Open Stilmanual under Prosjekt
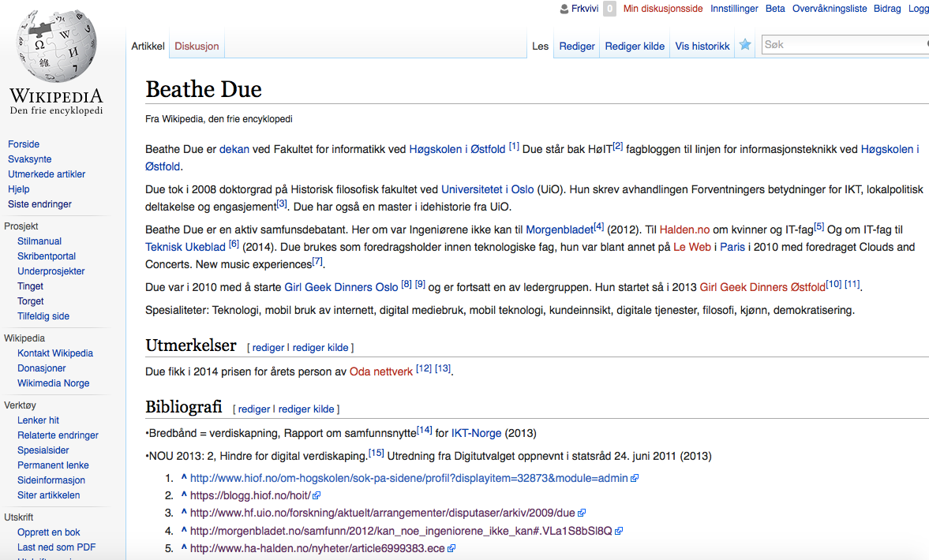 pyautogui.click(x=39, y=241)
